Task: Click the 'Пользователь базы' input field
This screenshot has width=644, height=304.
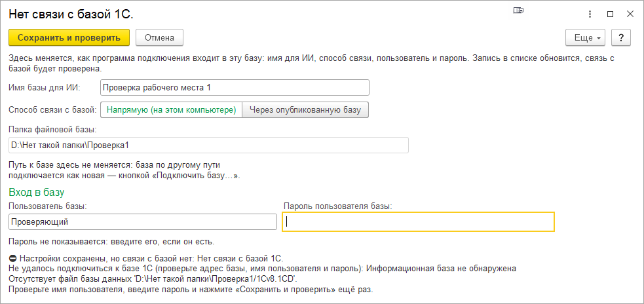Action: pyautogui.click(x=143, y=221)
